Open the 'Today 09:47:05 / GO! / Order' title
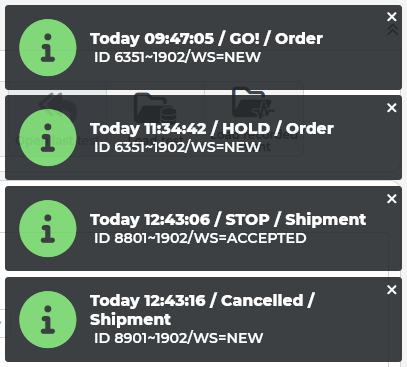The width and height of the screenshot is (407, 367). coord(206,39)
